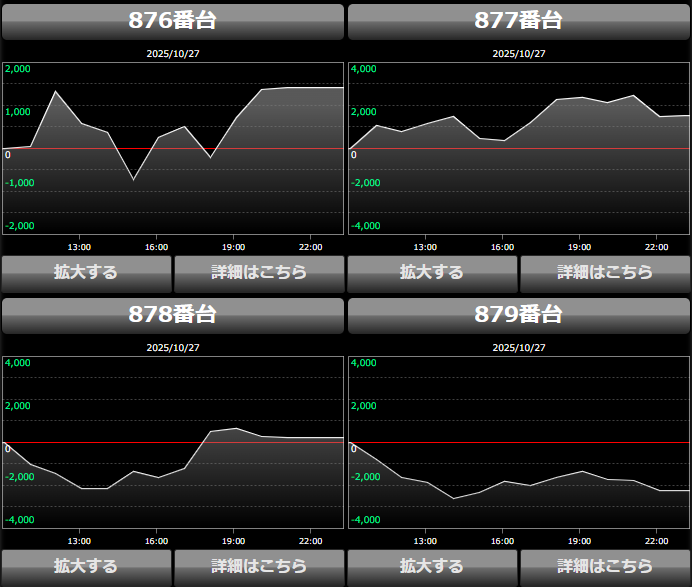This screenshot has width=692, height=587.
Task: Enlarge the 877番台 graph with 拡大する
Action: pyautogui.click(x=432, y=272)
